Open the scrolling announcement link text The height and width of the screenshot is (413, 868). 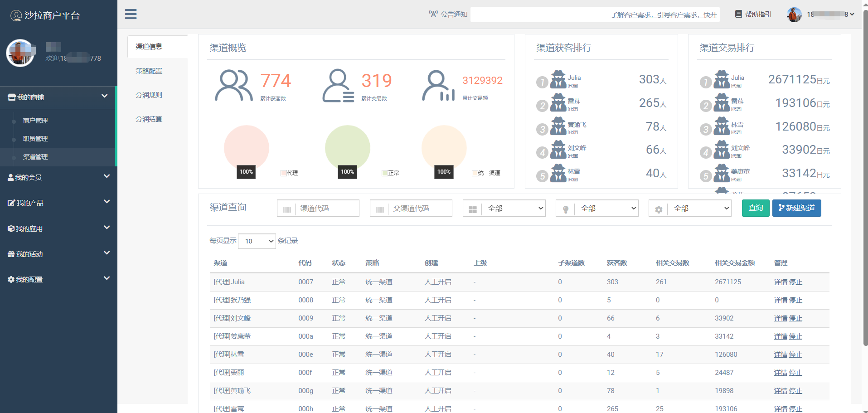664,15
